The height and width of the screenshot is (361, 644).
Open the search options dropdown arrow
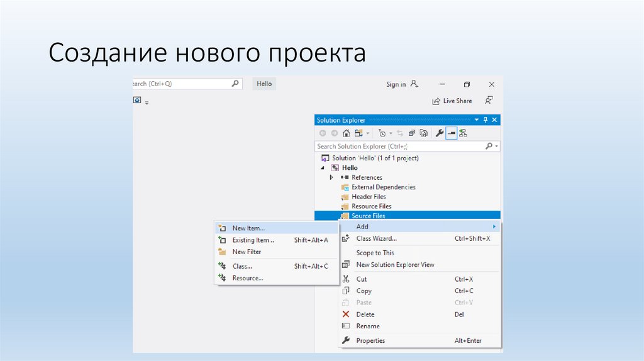coord(497,147)
